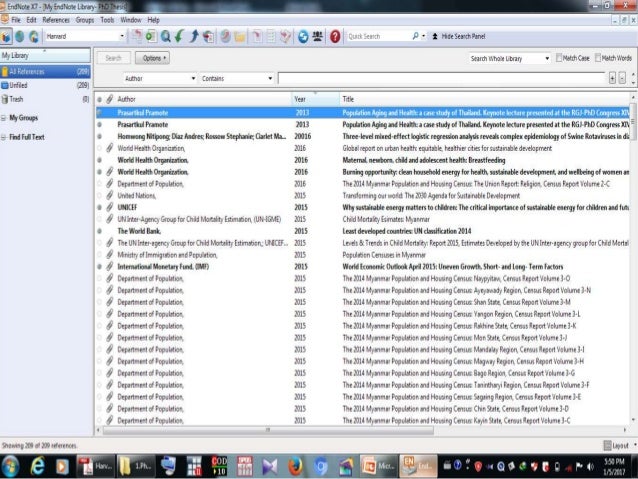The height and width of the screenshot is (479, 638).
Task: Switch to Online Search Mode globe icon
Action: 20,37
